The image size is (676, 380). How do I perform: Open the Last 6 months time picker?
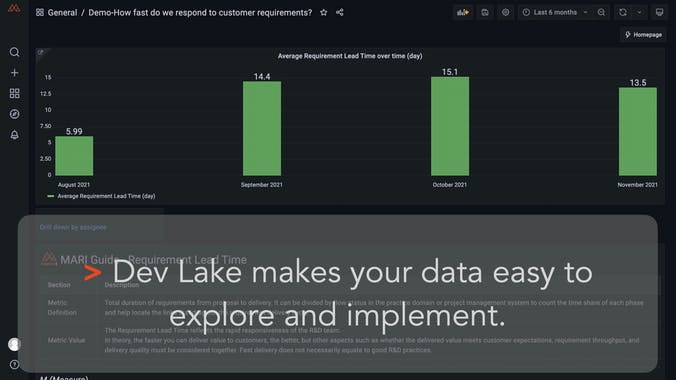[555, 13]
